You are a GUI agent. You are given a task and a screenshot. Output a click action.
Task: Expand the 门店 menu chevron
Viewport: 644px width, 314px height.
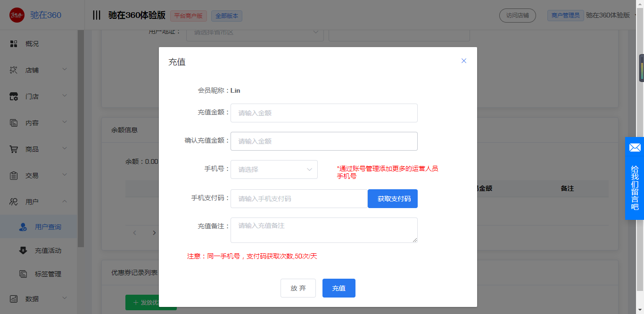tap(65, 96)
